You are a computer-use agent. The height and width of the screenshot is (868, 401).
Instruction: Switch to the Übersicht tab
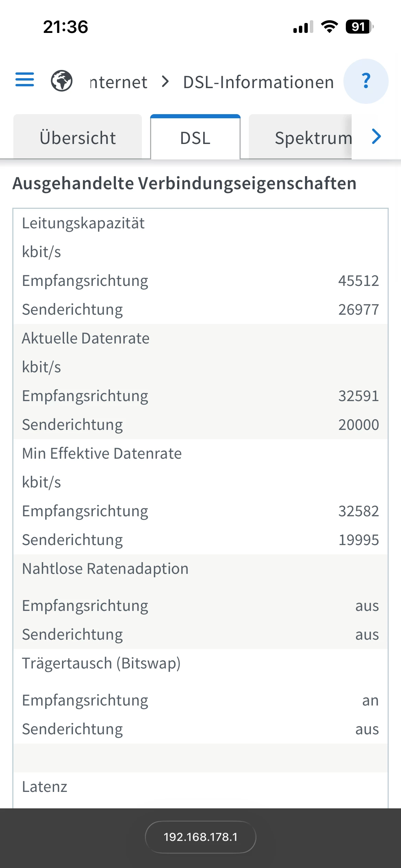(x=77, y=138)
